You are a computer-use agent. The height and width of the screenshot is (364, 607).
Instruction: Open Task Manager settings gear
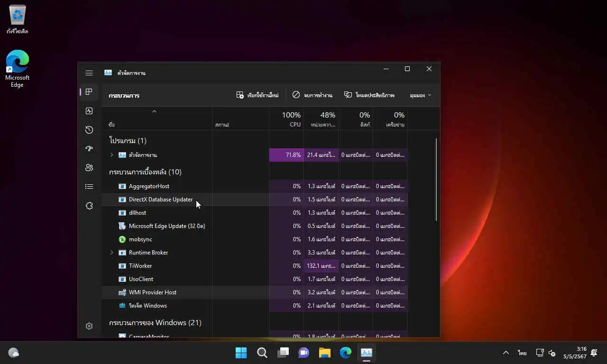[x=89, y=326]
